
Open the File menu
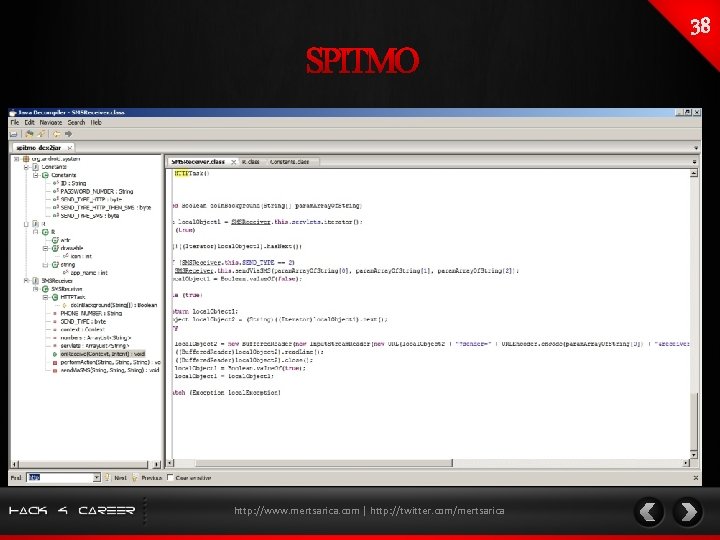tap(15, 123)
